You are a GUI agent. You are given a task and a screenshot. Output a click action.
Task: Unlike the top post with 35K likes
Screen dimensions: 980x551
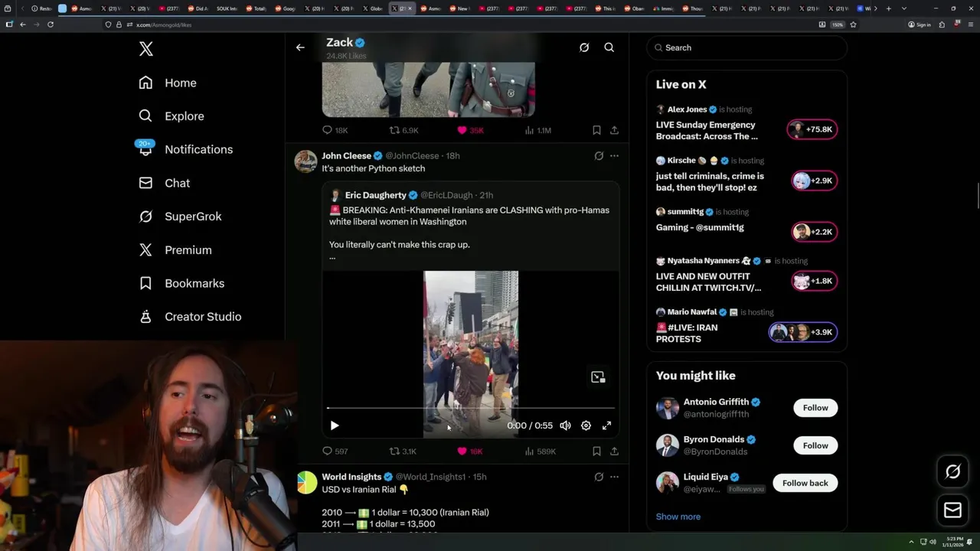tap(470, 130)
